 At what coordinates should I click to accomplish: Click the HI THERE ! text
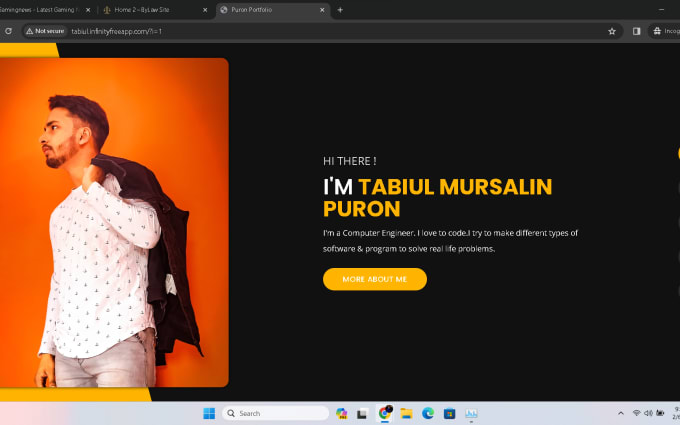coord(350,161)
